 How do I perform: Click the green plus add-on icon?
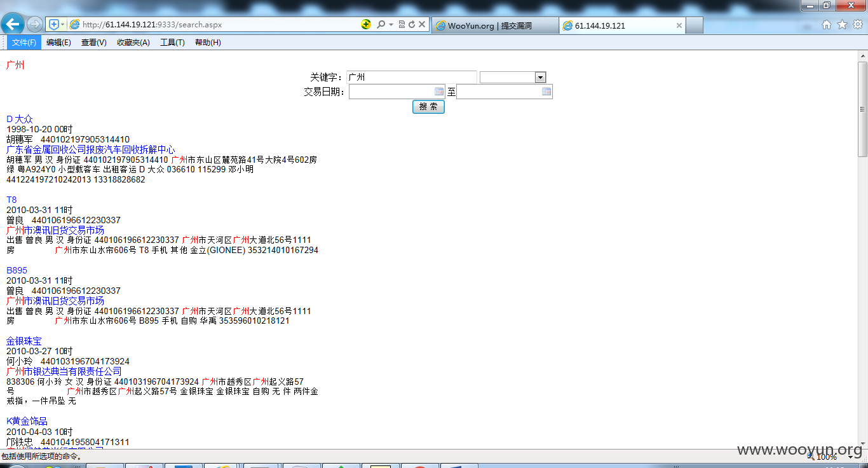pyautogui.click(x=366, y=24)
